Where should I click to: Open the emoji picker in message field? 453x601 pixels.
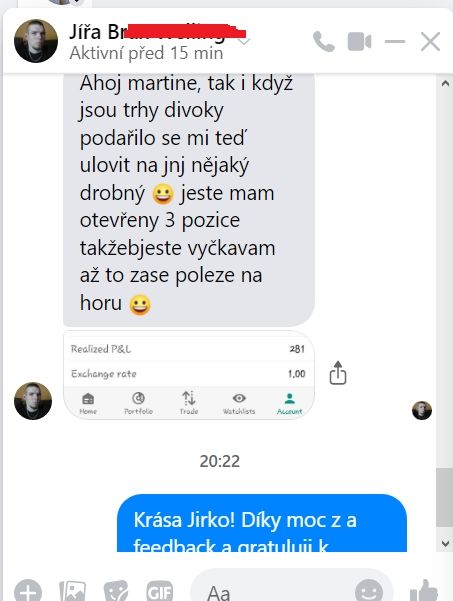click(x=369, y=591)
